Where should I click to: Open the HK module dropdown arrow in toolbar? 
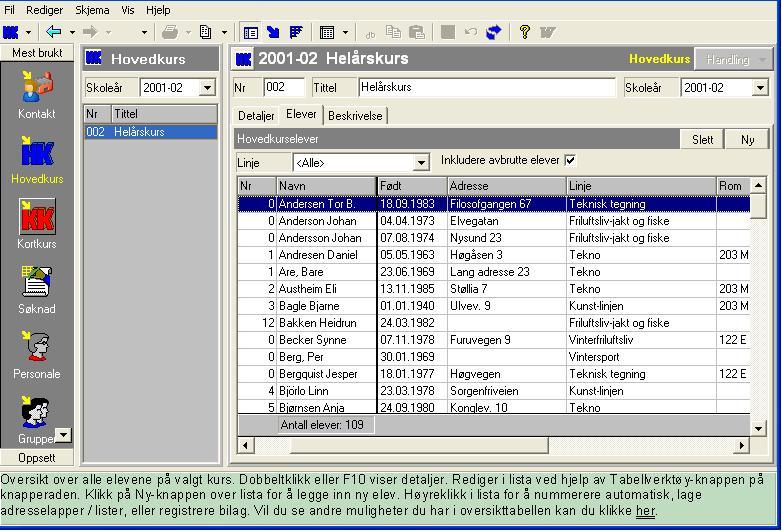pyautogui.click(x=28, y=33)
